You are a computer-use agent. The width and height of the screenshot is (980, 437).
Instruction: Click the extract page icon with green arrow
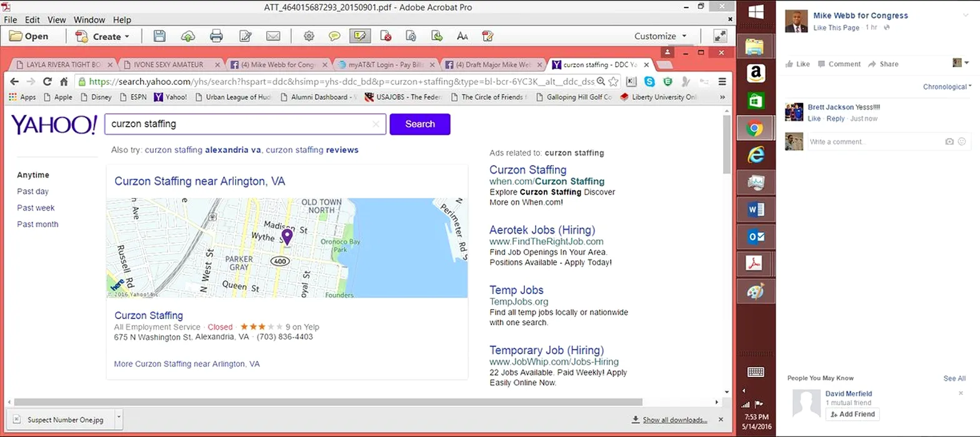coord(436,36)
